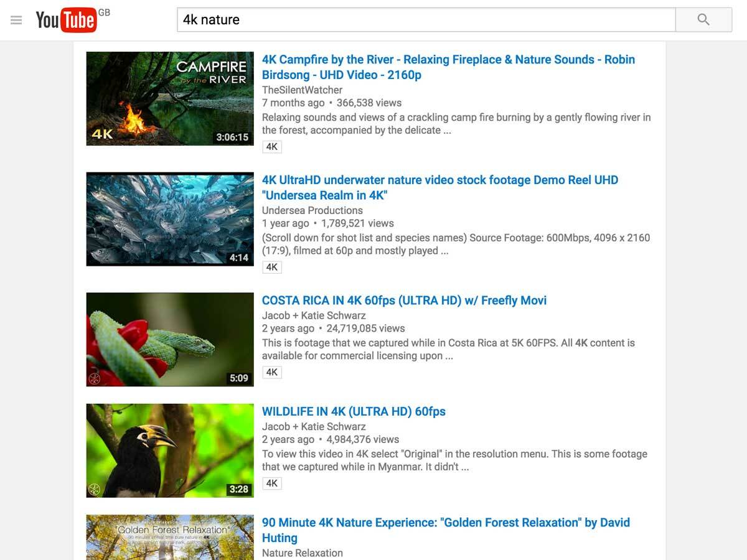Open "90 Minute 4K Nature Experience" title link
Viewport: 747px width, 560px height.
pos(446,530)
